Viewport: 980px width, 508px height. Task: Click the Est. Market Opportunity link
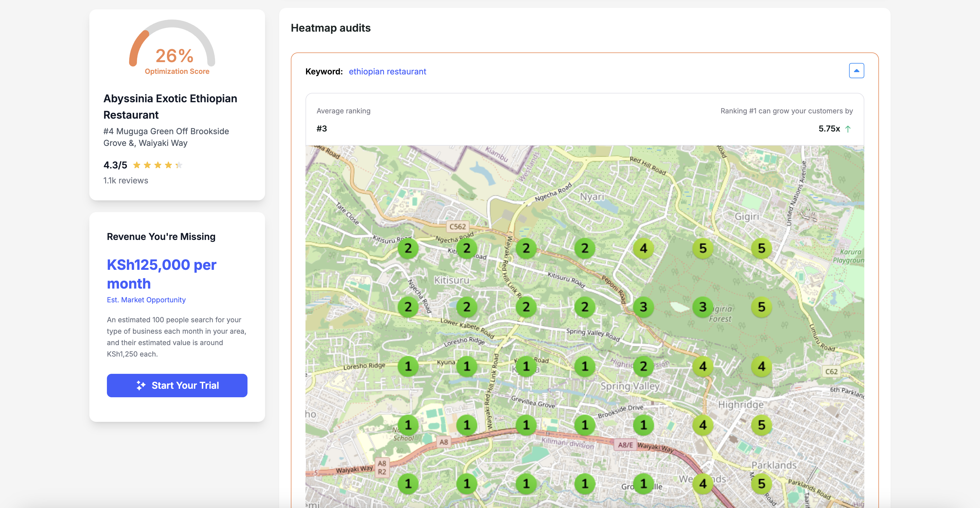[x=146, y=300]
